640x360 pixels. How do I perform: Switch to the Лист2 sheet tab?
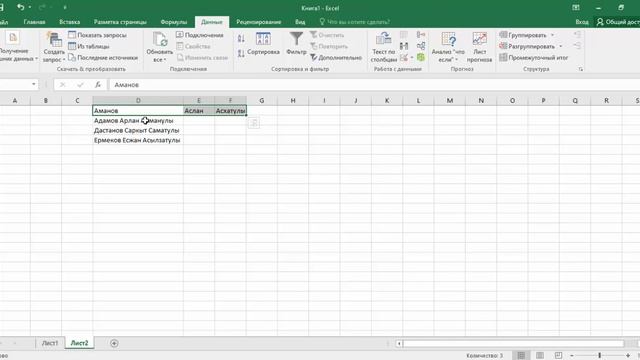pos(79,343)
